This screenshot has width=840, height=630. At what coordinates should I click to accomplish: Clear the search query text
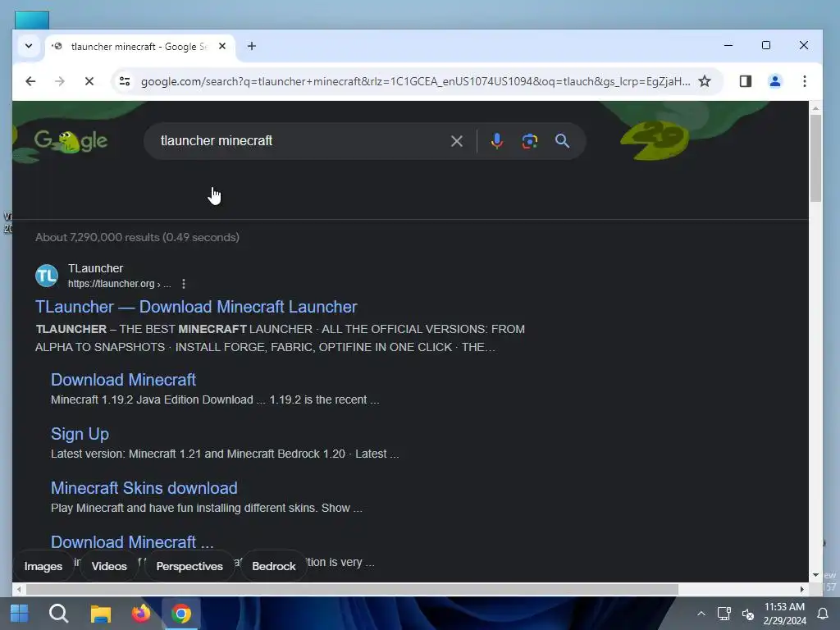457,141
